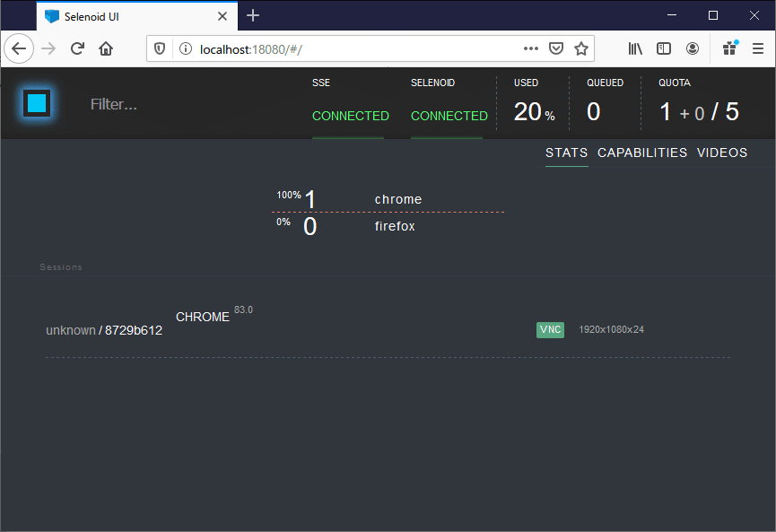Switch to the STATS tab
The image size is (776, 532).
coord(567,153)
